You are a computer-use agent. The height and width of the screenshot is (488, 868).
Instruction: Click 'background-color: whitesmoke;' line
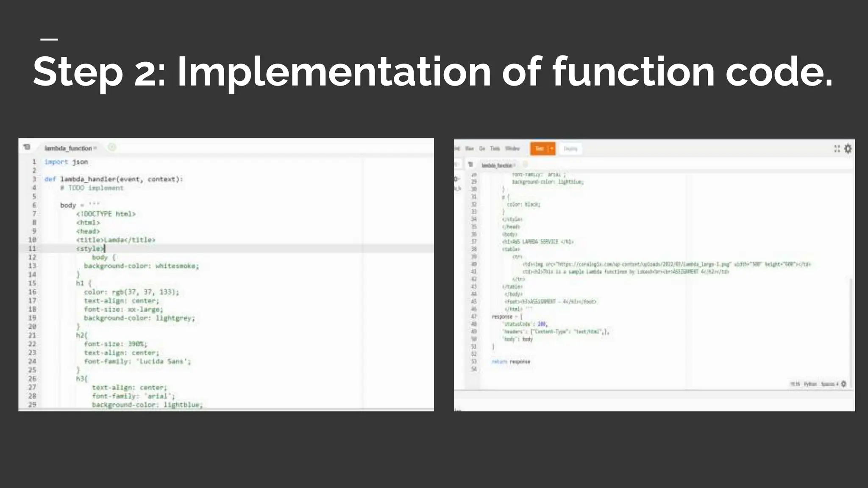click(x=142, y=266)
